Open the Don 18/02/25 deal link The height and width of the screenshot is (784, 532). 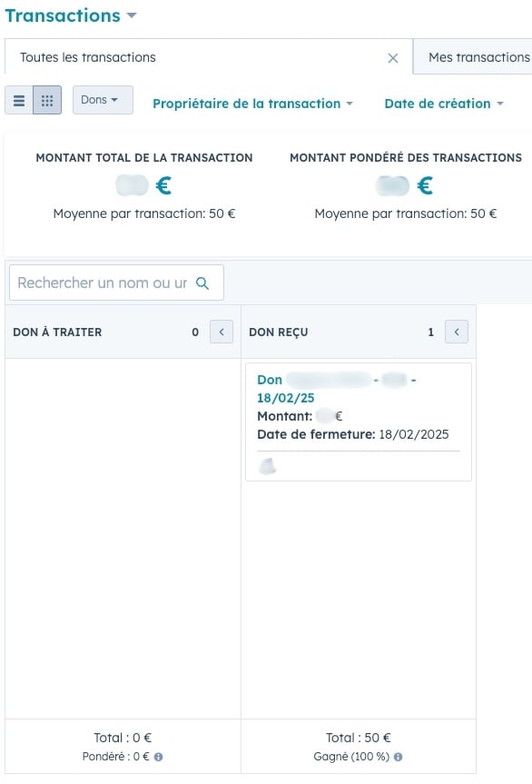(337, 389)
